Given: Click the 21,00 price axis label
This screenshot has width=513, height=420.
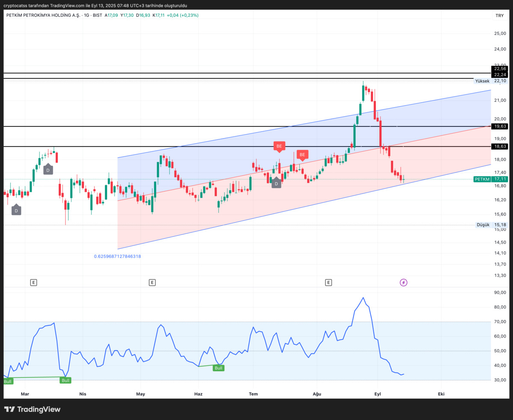Looking at the screenshot, I should coord(500,100).
